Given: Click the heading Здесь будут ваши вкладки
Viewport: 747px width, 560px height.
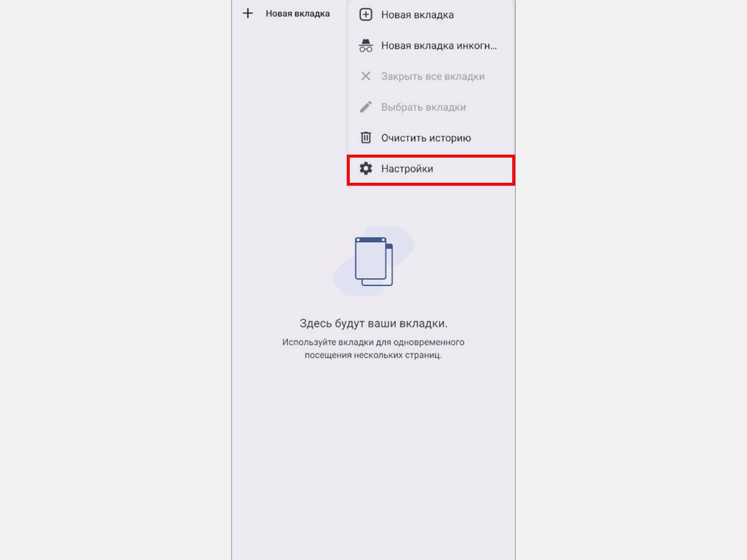Looking at the screenshot, I should pyautogui.click(x=373, y=323).
